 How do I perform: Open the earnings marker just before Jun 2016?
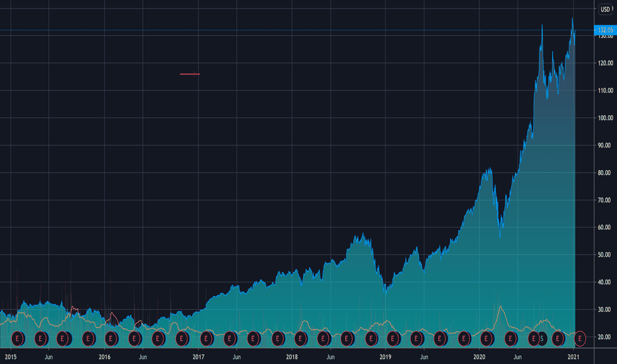[x=134, y=338]
